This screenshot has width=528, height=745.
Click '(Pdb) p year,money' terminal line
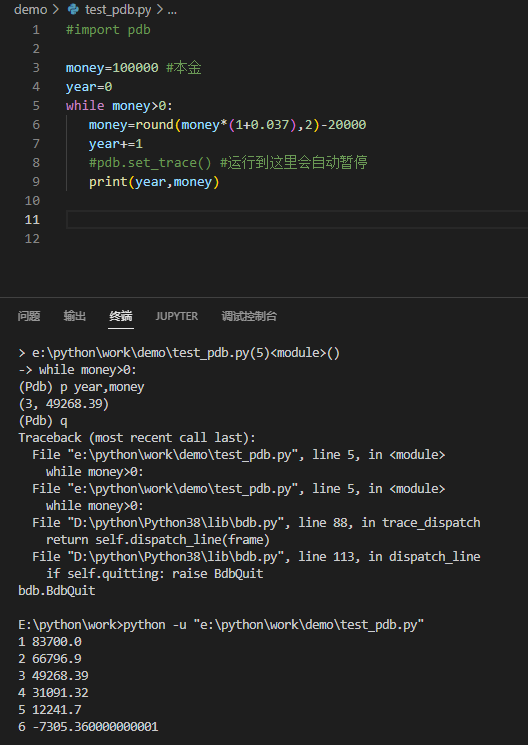(x=81, y=387)
